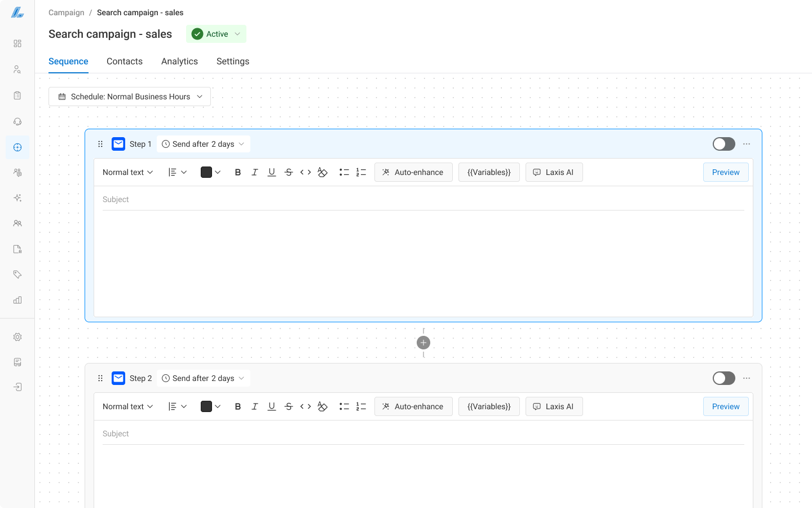
Task: Enable the Step 1 toggle switch
Action: 723,144
